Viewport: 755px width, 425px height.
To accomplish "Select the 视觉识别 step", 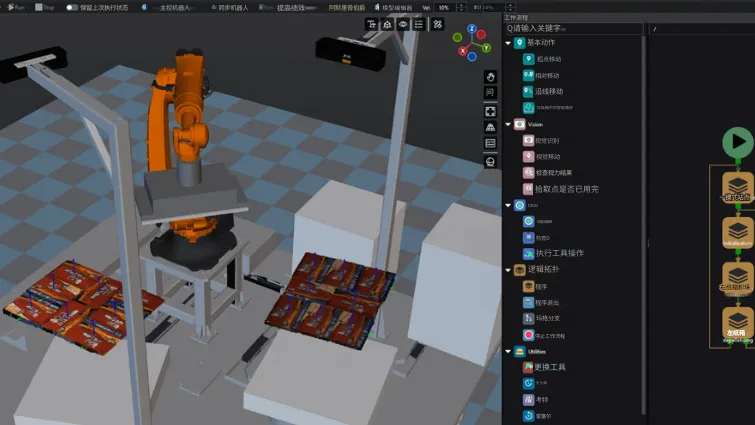I will [x=541, y=141].
